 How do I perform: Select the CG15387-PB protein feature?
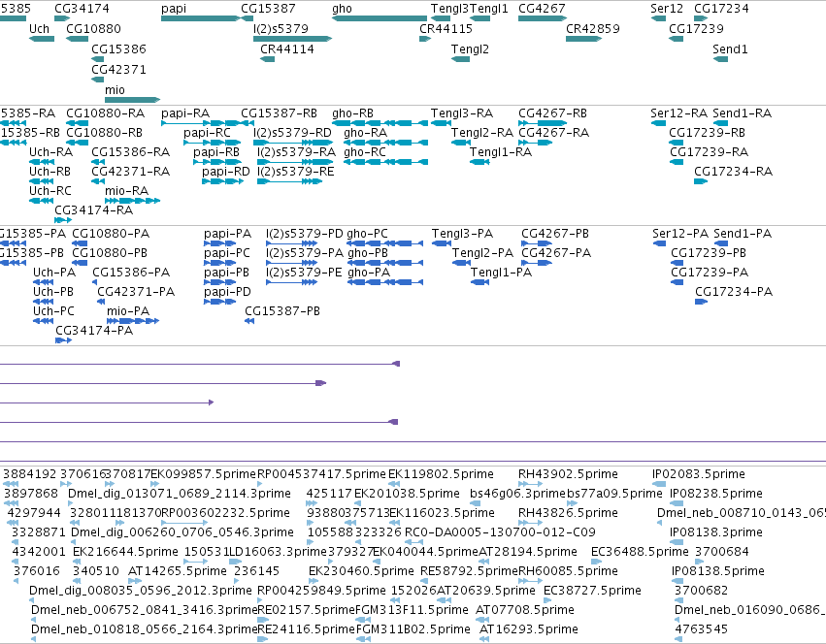pos(249,321)
